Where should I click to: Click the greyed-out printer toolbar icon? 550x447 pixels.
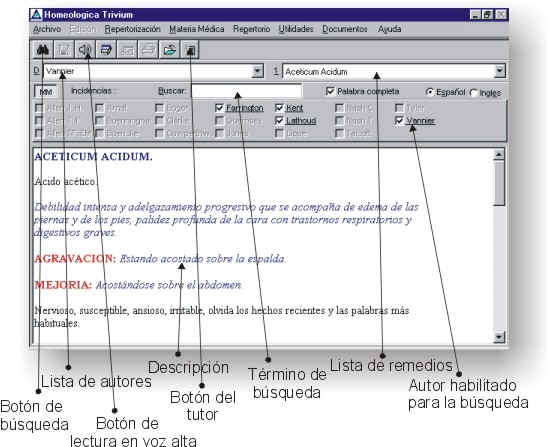pos(148,49)
